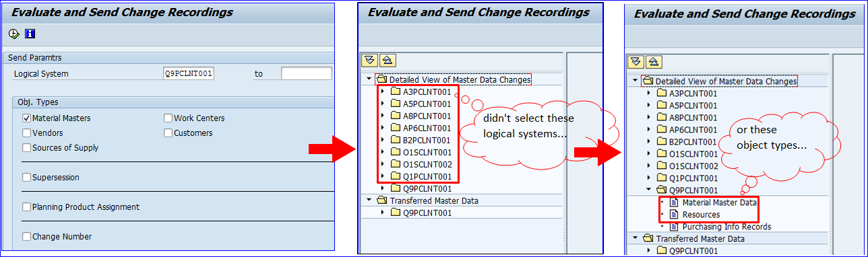Viewport: 868px width, 257px height.
Task: Enable the Supersession checkbox
Action: pyautogui.click(x=27, y=178)
